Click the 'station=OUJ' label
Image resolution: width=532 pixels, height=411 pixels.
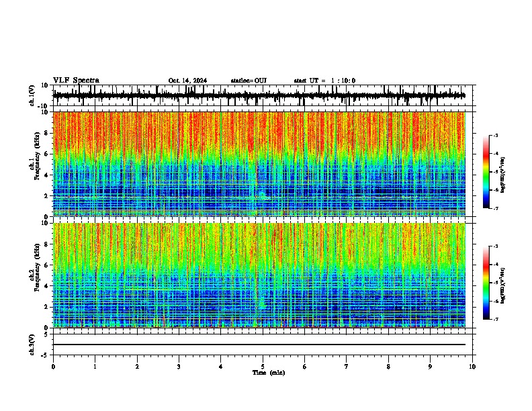click(x=249, y=81)
